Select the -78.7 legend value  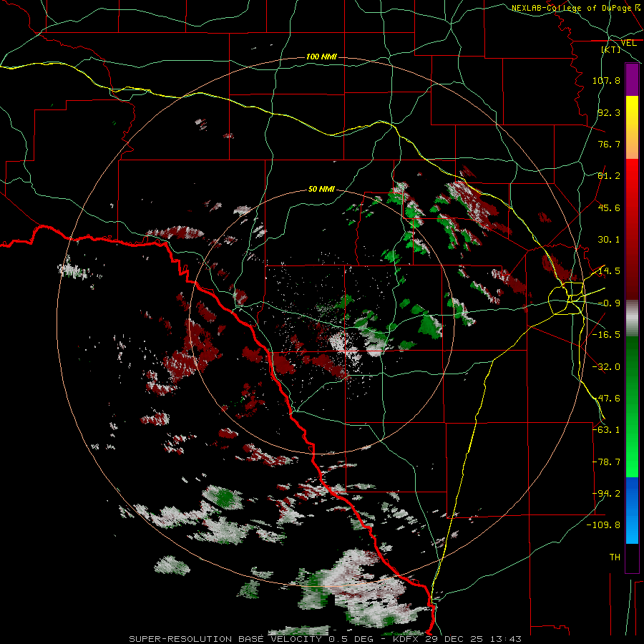[x=606, y=462]
